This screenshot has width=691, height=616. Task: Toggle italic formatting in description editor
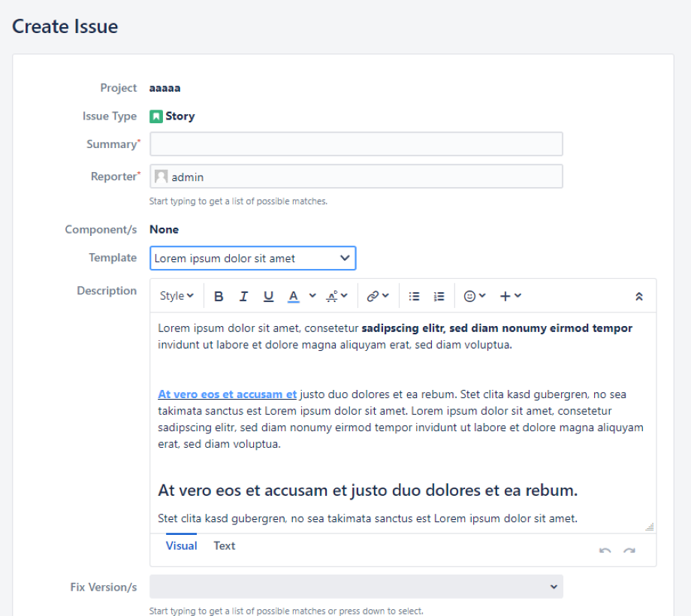(243, 296)
